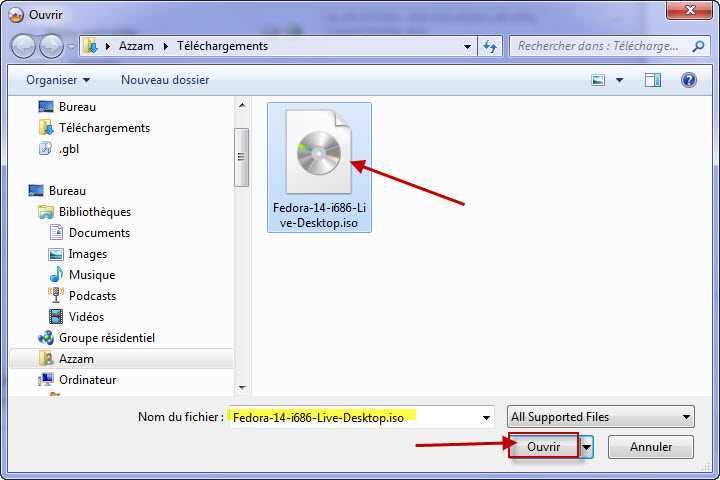This screenshot has width=720, height=480.
Task: Click the Images library icon
Action: tap(56, 254)
